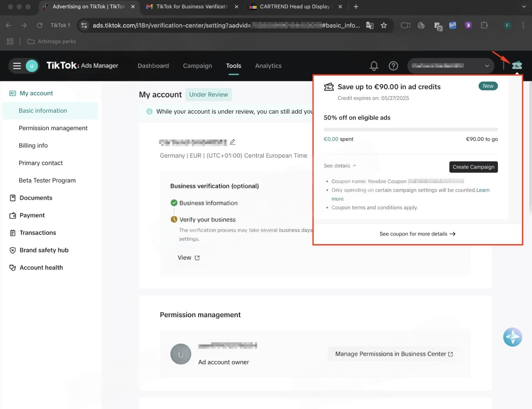The image size is (532, 409).
Task: Click the TikTok 1 tab group label
Action: [x=60, y=25]
